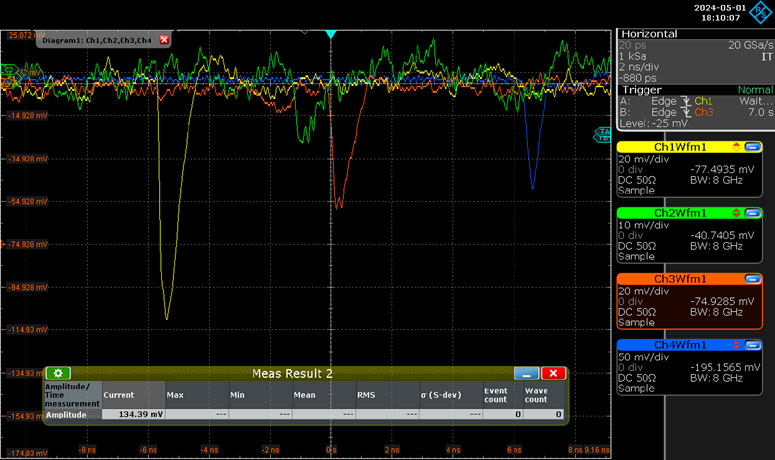
Task: Click Ch4 offset -195.1565 mV value
Action: pos(725,368)
